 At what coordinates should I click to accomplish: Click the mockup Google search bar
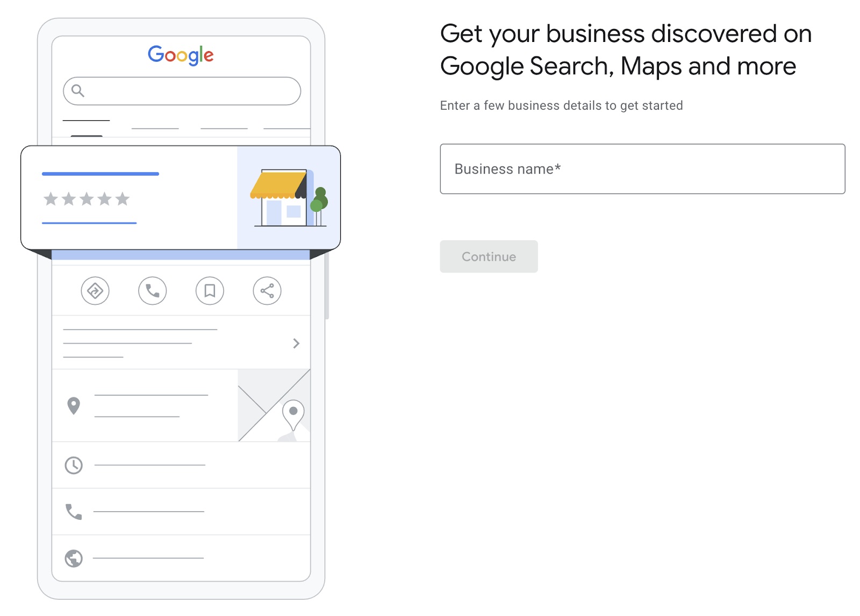point(182,91)
